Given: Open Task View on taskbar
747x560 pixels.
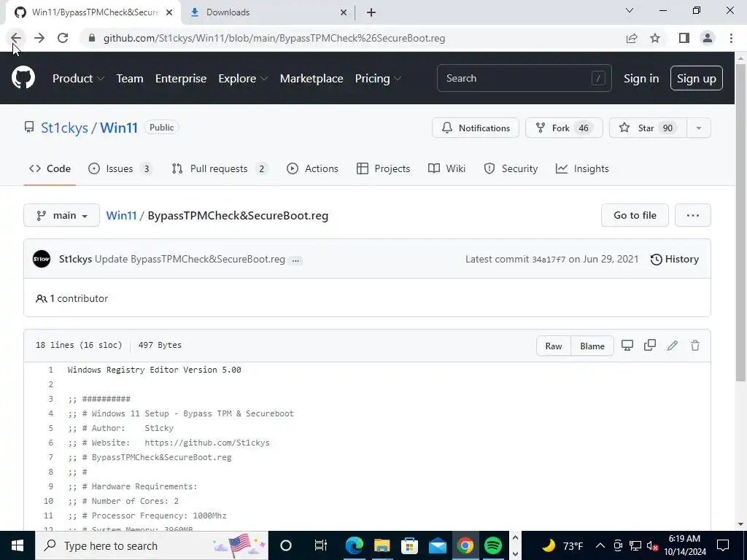Looking at the screenshot, I should pos(321,545).
